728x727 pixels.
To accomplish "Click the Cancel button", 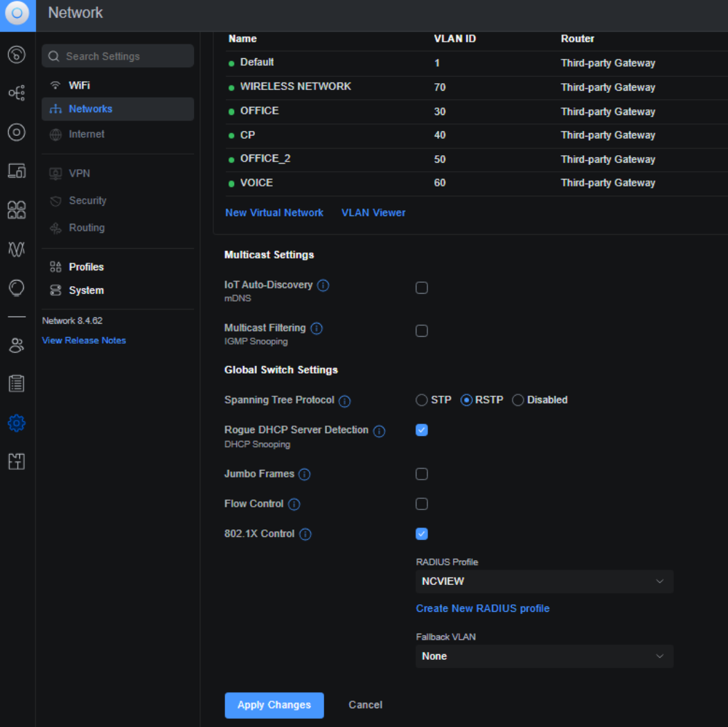I will 366,705.
